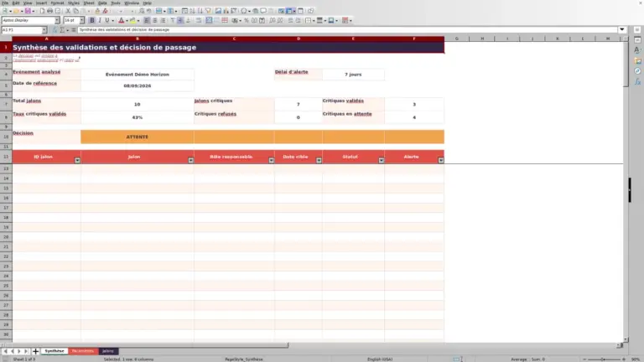The image size is (644, 362).
Task: Click the Name Box cell reference field
Action: [x=22, y=30]
